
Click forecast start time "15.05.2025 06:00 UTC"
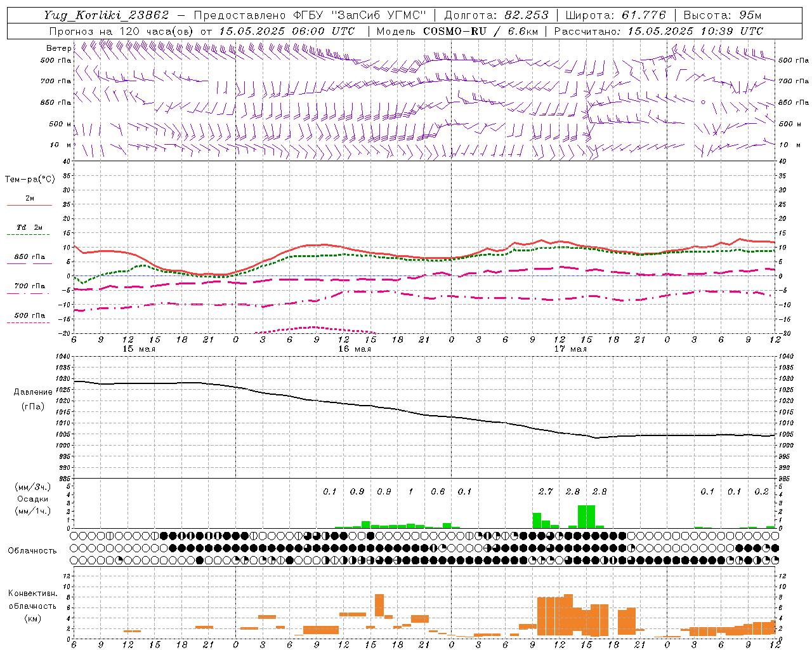pos(286,31)
